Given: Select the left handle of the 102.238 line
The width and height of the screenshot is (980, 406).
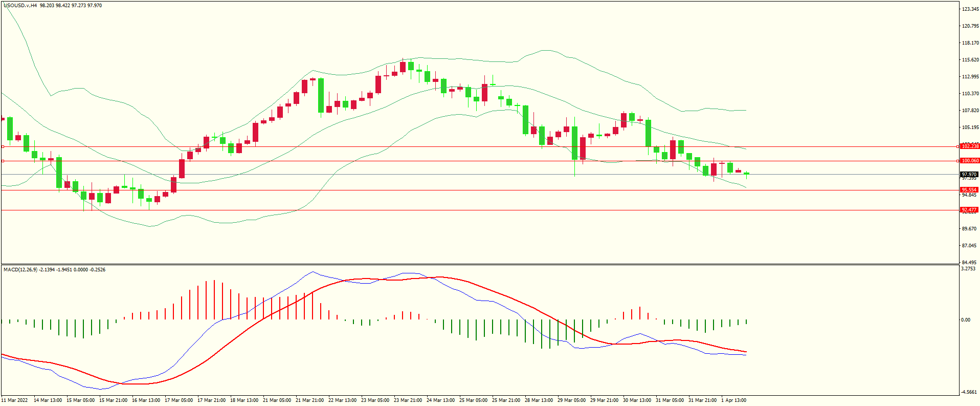Looking at the screenshot, I should (x=3, y=146).
